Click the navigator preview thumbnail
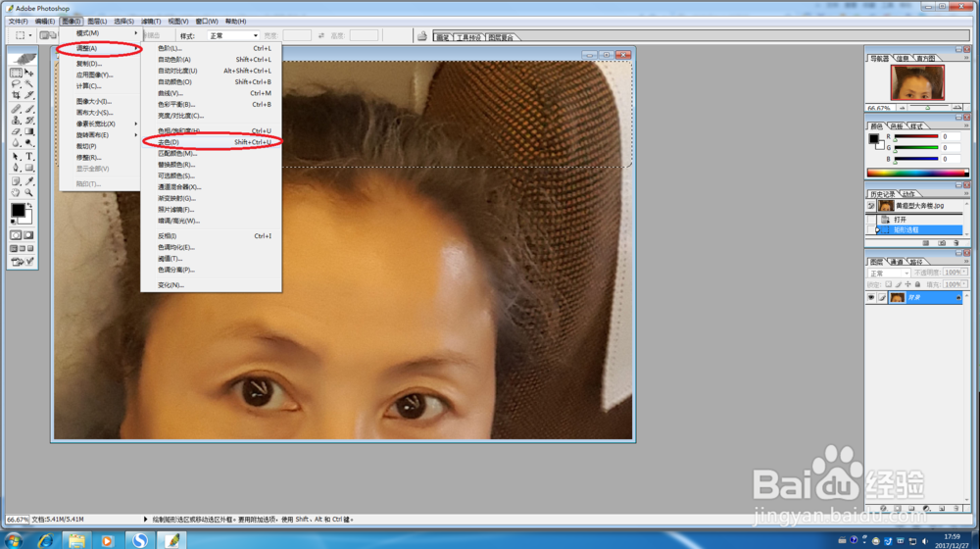The height and width of the screenshot is (549, 980). (x=917, y=82)
